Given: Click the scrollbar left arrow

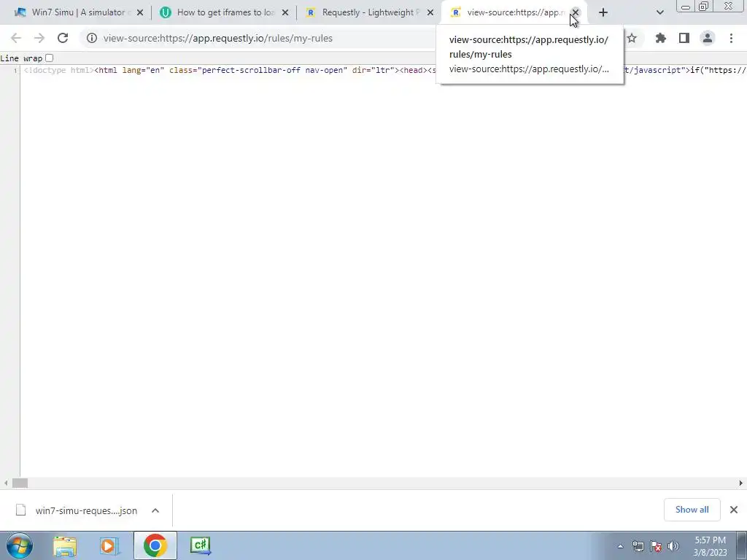Looking at the screenshot, I should (x=5, y=483).
